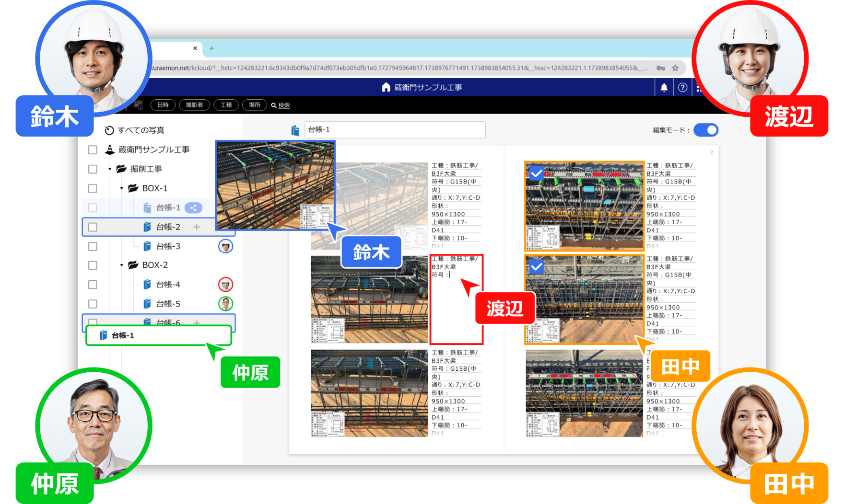Check the box for 台帳-4
This screenshot has width=844, height=504.
[x=93, y=285]
